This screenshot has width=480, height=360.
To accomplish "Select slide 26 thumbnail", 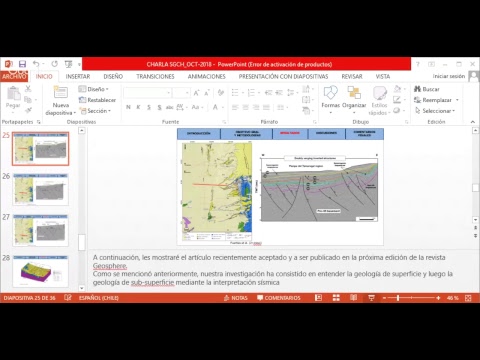I will pos(41,189).
